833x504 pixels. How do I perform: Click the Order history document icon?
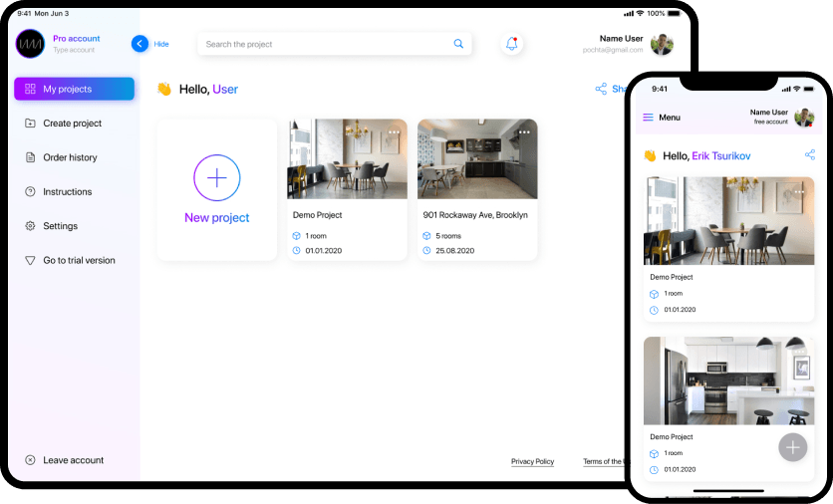pos(30,157)
